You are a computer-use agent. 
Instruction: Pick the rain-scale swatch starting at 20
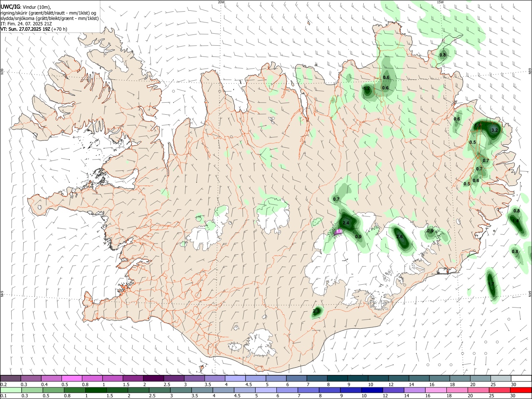(x=478, y=390)
